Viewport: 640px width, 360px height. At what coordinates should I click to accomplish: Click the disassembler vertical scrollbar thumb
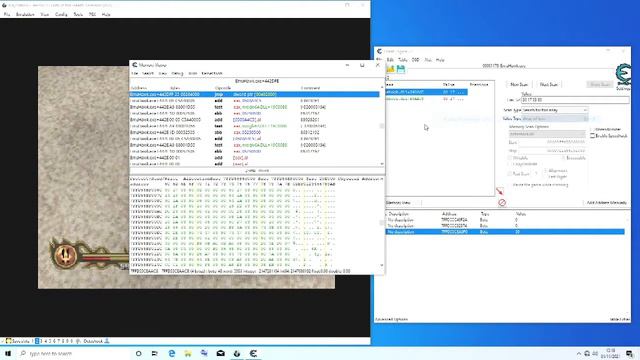[382, 126]
